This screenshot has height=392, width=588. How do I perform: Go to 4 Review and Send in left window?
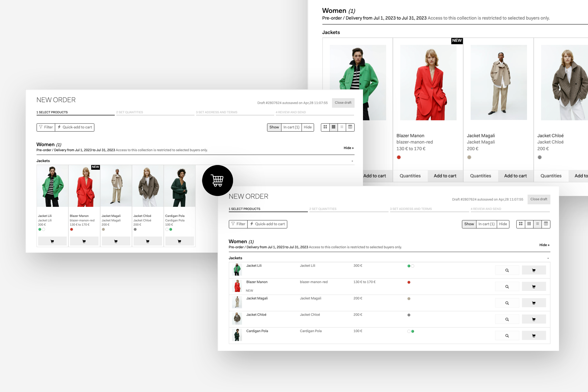pos(315,112)
